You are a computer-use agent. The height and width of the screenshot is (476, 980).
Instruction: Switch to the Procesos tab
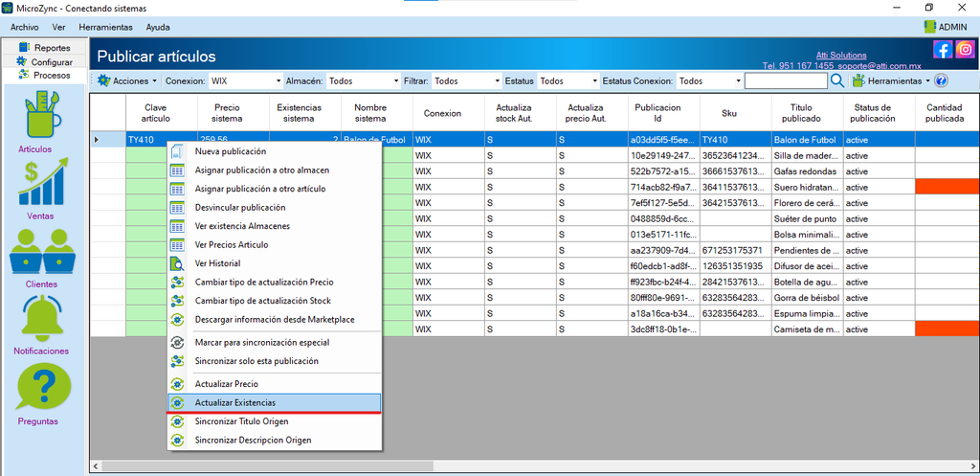point(44,75)
